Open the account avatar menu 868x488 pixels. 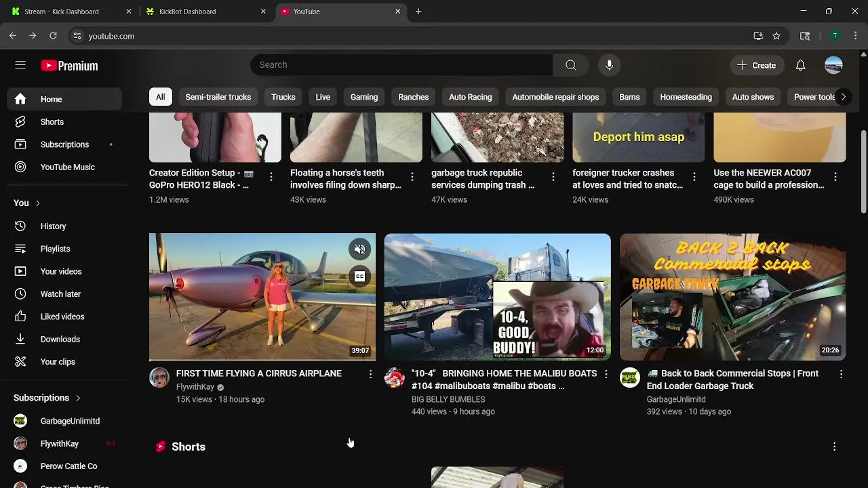click(833, 65)
